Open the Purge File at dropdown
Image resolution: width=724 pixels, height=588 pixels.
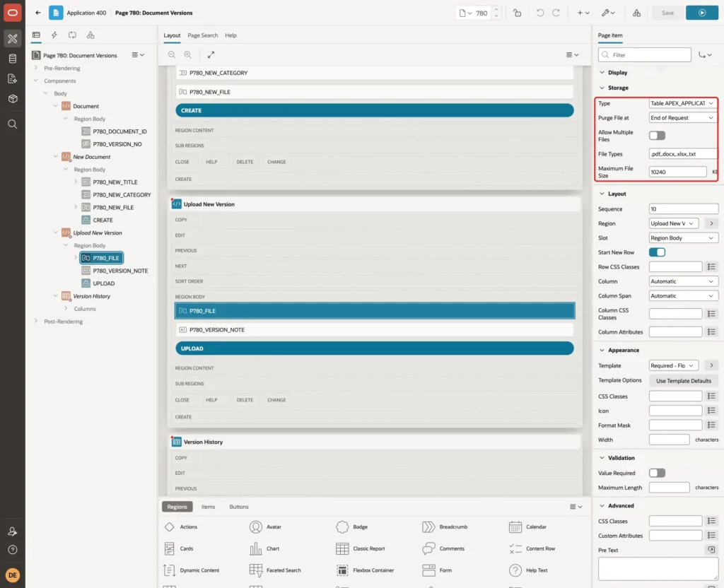(682, 118)
